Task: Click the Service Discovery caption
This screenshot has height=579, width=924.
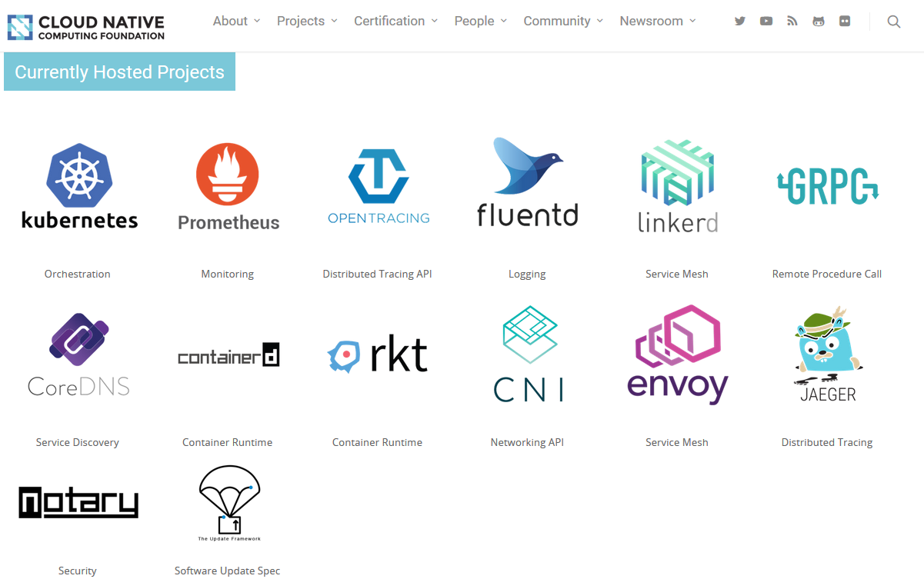Action: pos(78,442)
